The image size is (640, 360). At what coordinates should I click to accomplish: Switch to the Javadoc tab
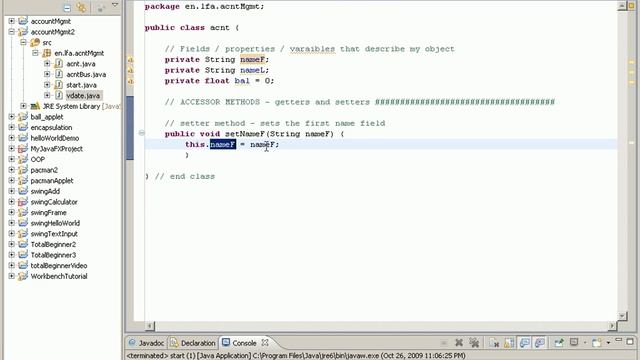[147, 343]
